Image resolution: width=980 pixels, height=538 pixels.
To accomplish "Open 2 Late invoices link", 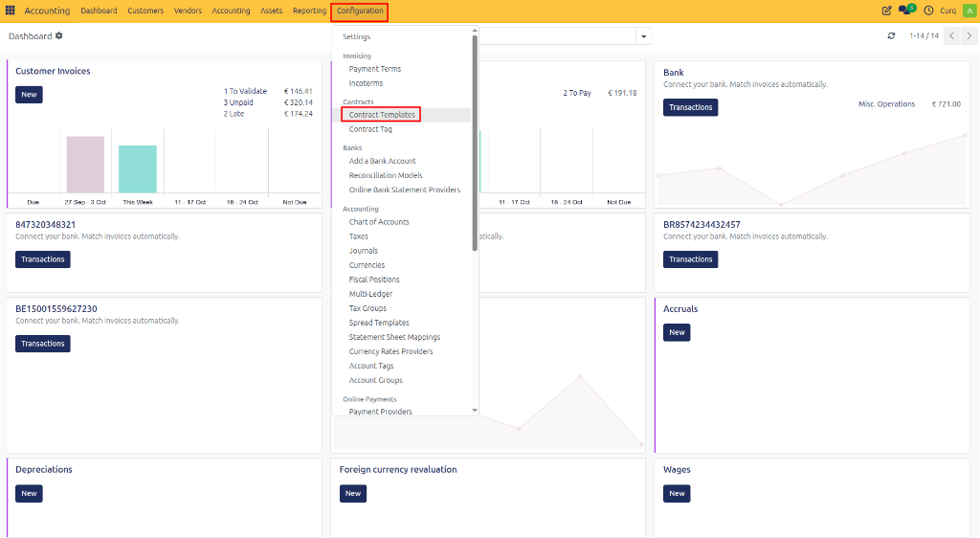I will [x=234, y=114].
